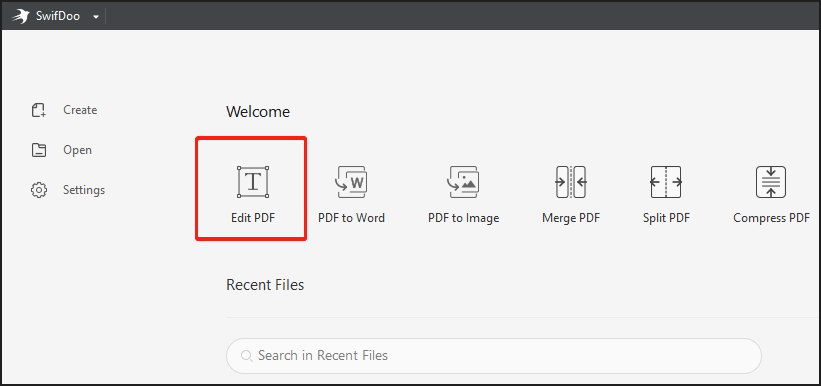
Task: Click the Create document icon in sidebar
Action: click(x=39, y=110)
